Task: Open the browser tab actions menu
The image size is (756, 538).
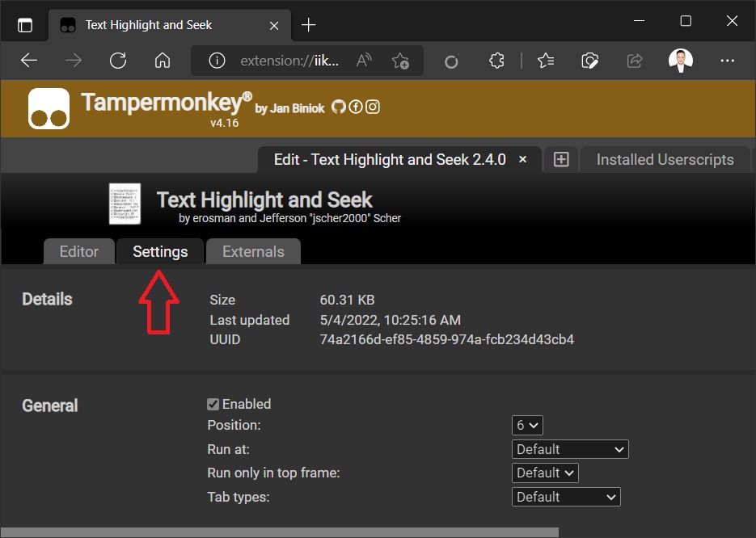Action: pyautogui.click(x=25, y=24)
